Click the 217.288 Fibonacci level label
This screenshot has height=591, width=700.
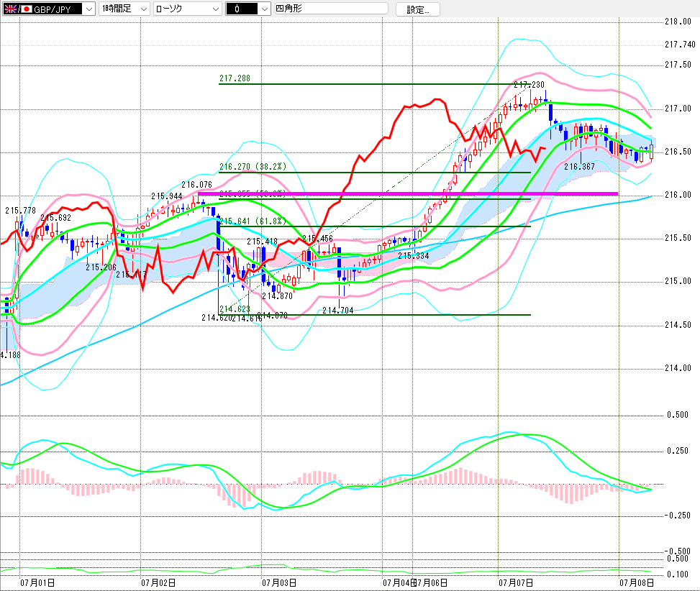click(235, 78)
